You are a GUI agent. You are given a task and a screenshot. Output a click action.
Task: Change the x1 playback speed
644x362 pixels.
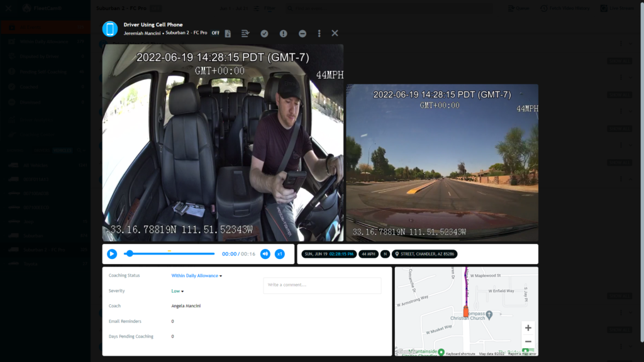[x=280, y=254]
